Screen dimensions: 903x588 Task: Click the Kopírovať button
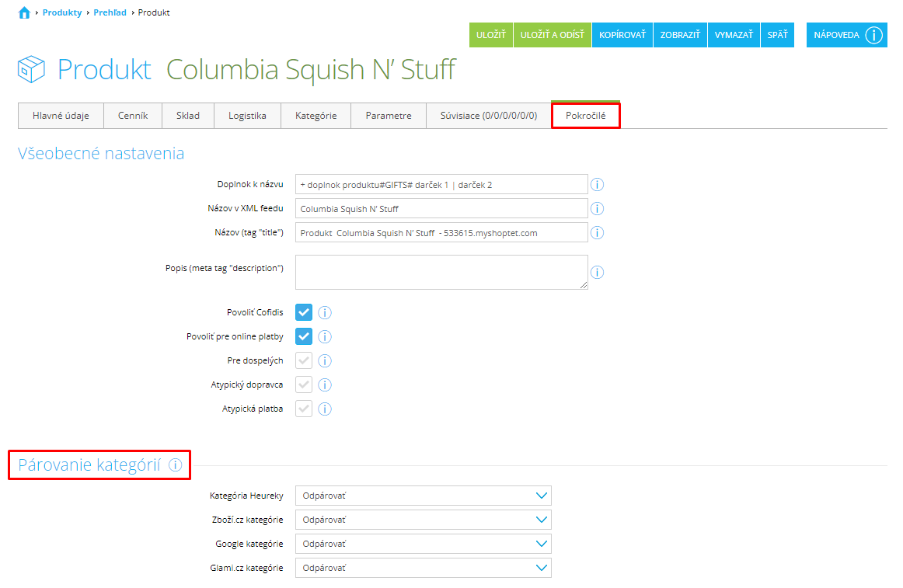[x=622, y=35]
